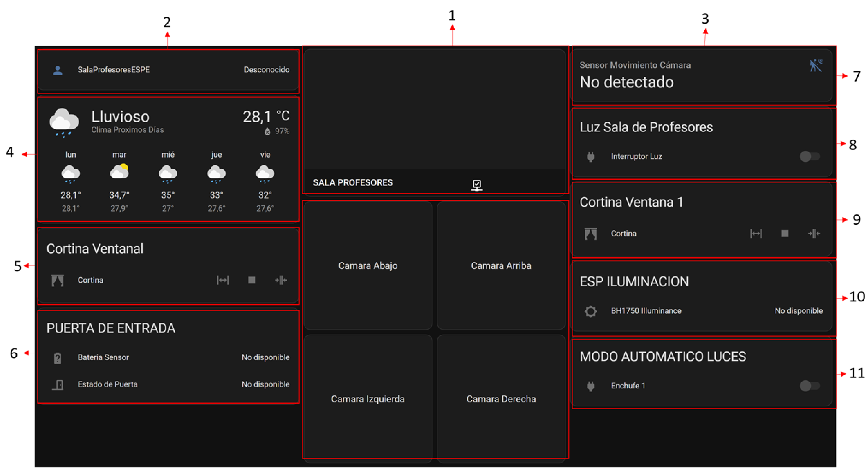
Task: Close the Cortina Ventanal curtain
Action: pyautogui.click(x=281, y=280)
